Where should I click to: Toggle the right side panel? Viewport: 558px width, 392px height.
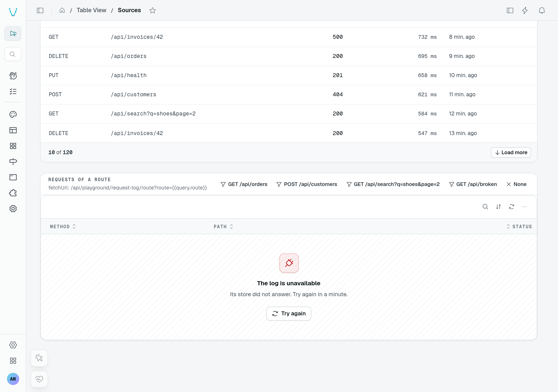(510, 10)
